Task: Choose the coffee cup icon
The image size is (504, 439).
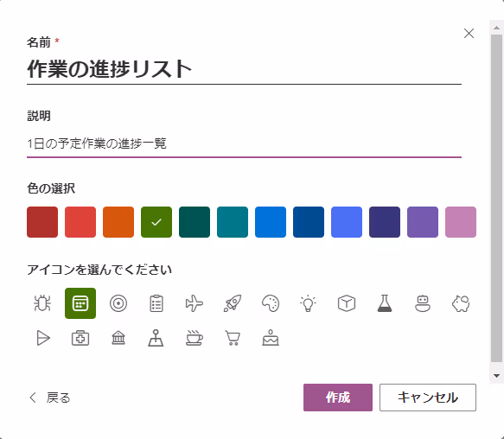Action: tap(195, 338)
